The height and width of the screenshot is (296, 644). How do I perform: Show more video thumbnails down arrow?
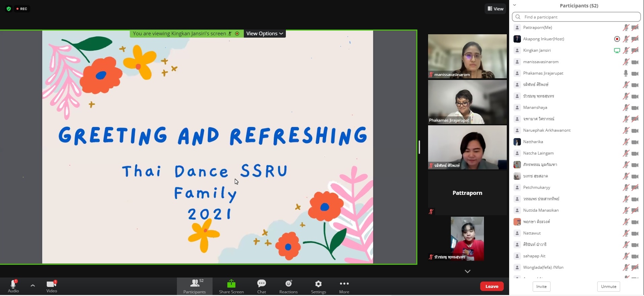point(467,271)
